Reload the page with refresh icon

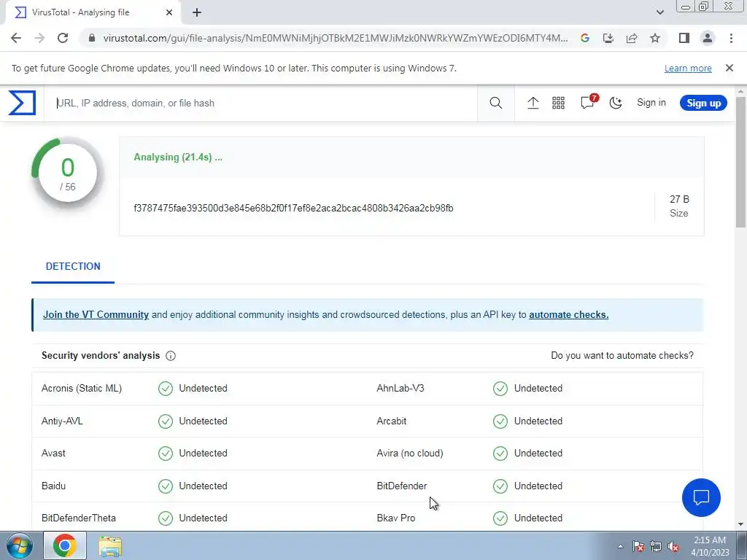pyautogui.click(x=63, y=38)
